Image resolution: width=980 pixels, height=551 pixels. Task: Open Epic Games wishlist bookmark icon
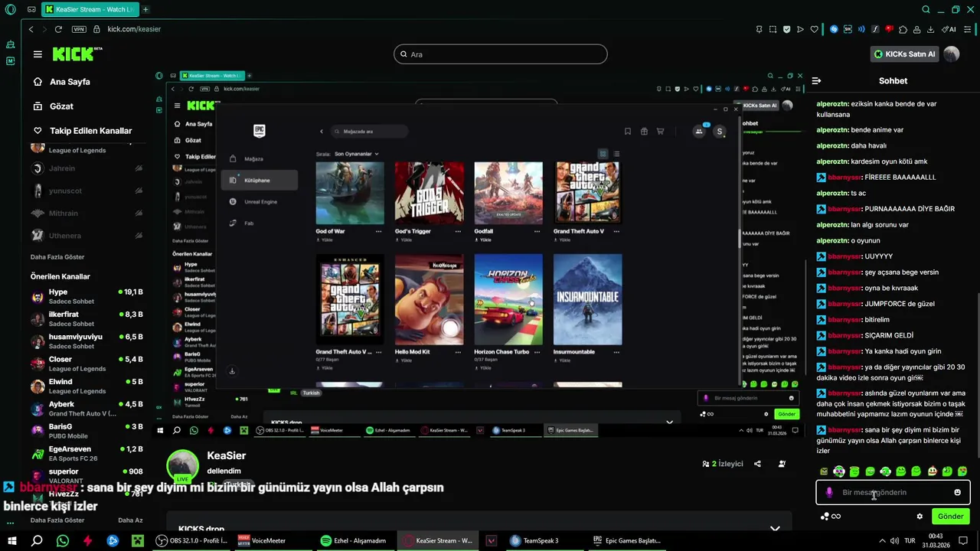click(627, 132)
